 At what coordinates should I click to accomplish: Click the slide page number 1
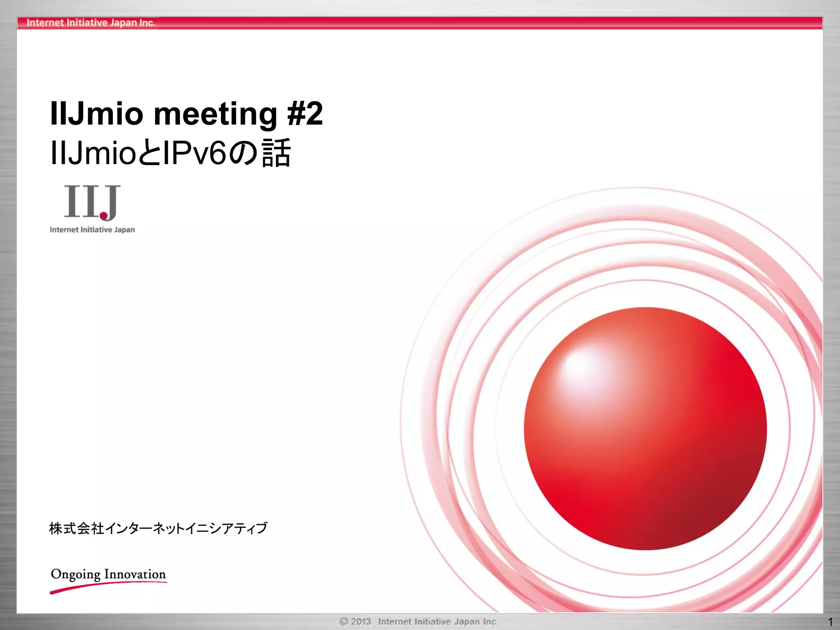coord(830,622)
